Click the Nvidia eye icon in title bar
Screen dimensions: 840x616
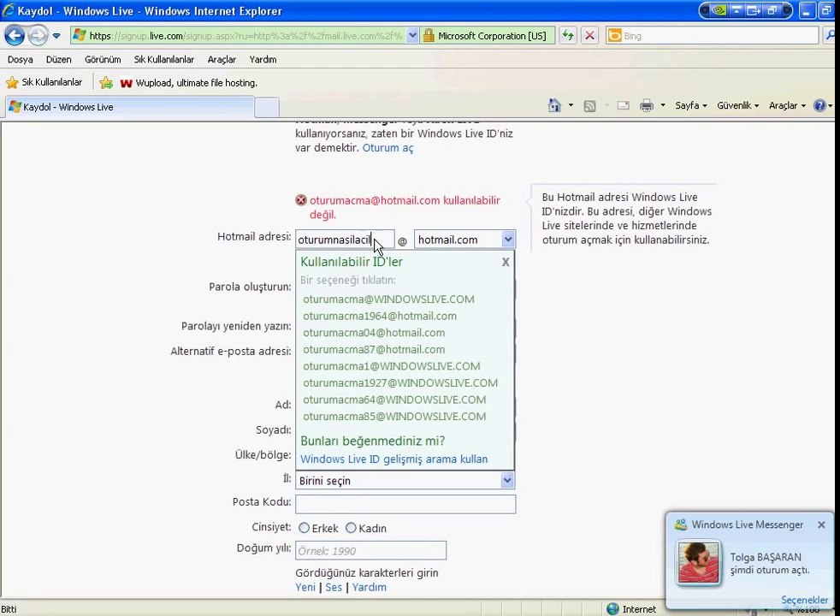(718, 10)
